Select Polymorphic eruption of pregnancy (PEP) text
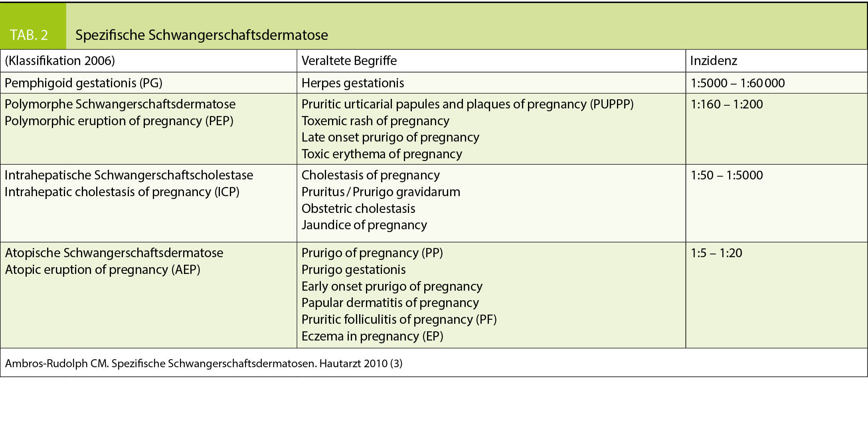Viewport: 868px width, 431px height. point(119,121)
